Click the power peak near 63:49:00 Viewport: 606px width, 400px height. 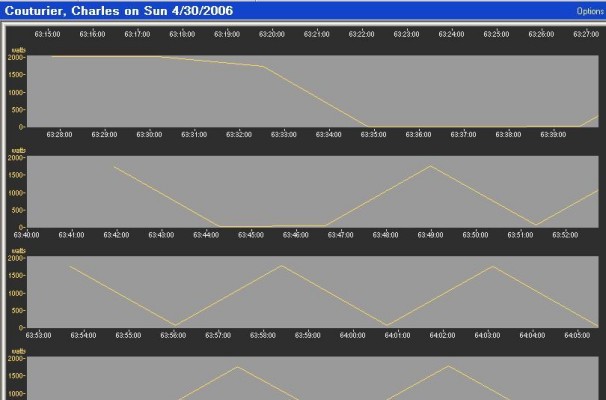[x=431, y=166]
